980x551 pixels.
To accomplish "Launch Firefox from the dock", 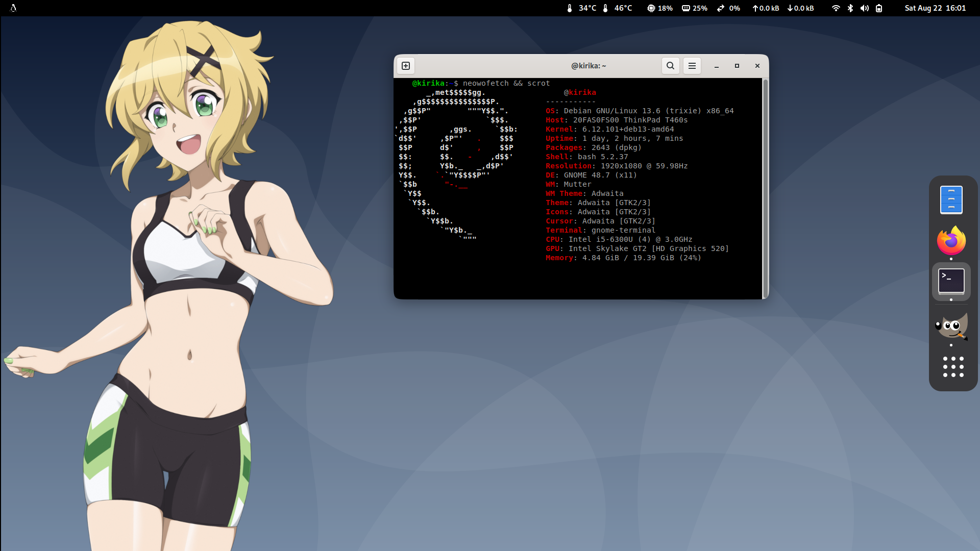I will (x=951, y=240).
